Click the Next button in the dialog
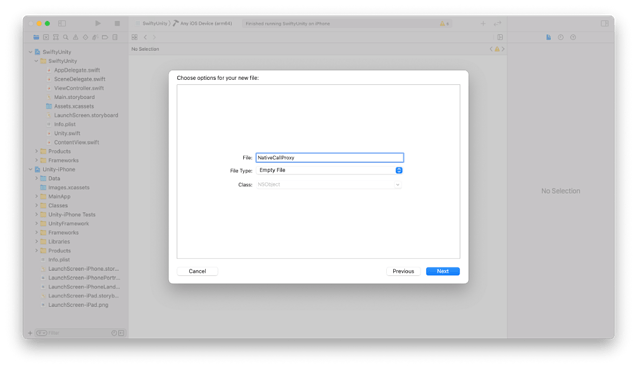 [x=442, y=271]
